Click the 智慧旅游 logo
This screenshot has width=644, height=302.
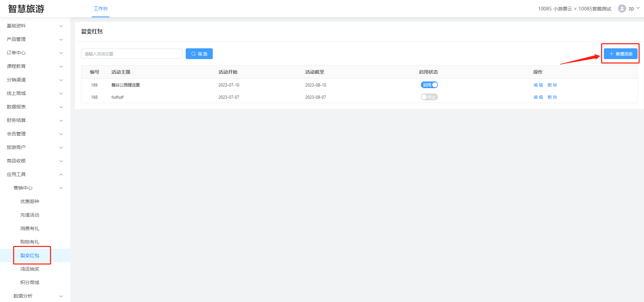26,9
